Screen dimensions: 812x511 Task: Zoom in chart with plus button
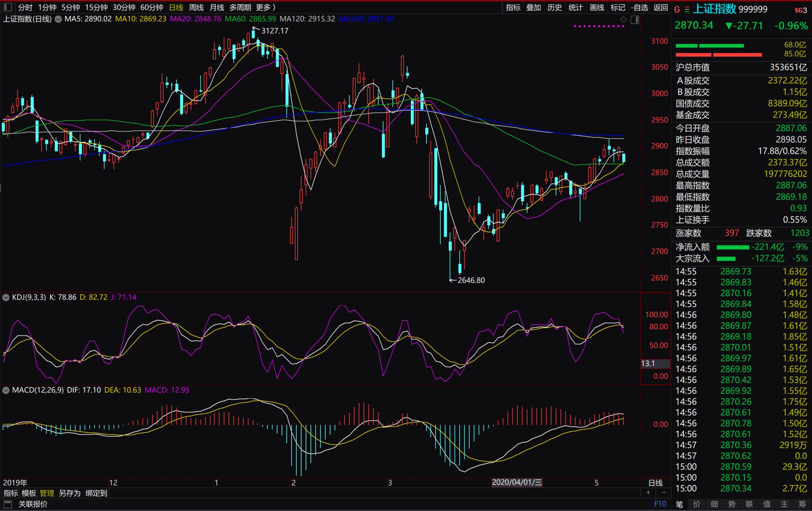648,493
